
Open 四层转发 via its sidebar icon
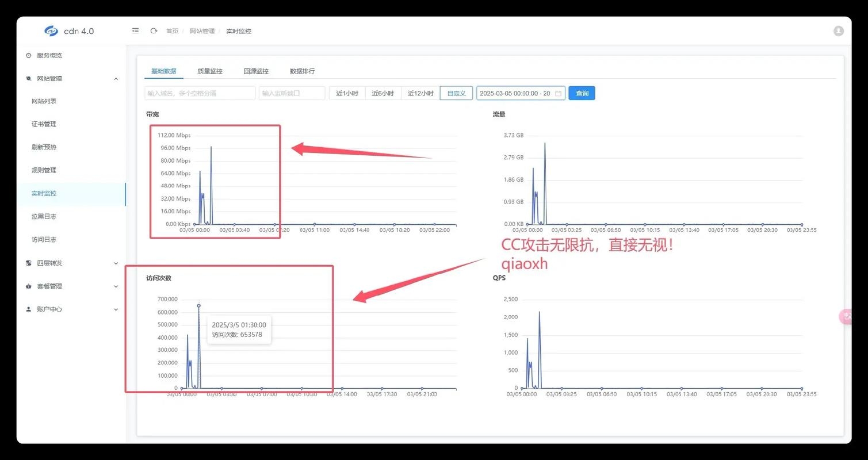tap(28, 263)
